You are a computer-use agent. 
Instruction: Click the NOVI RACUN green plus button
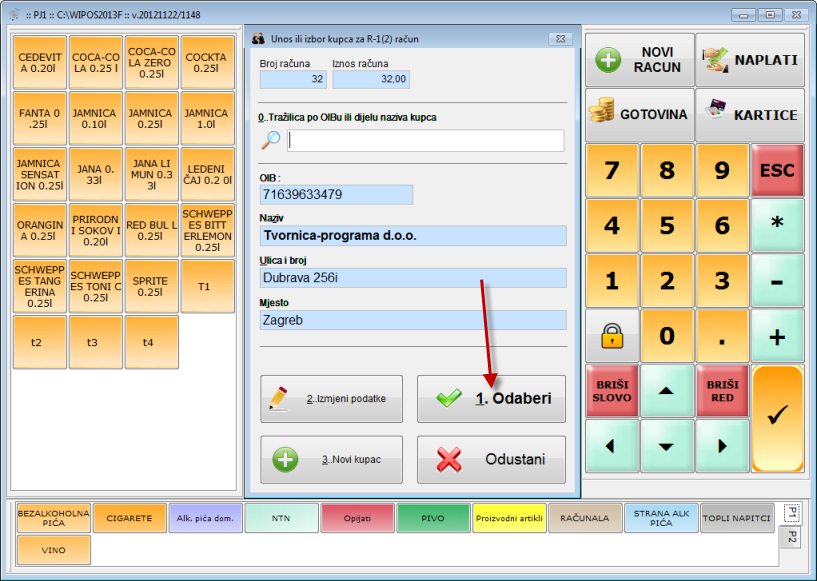(x=638, y=60)
